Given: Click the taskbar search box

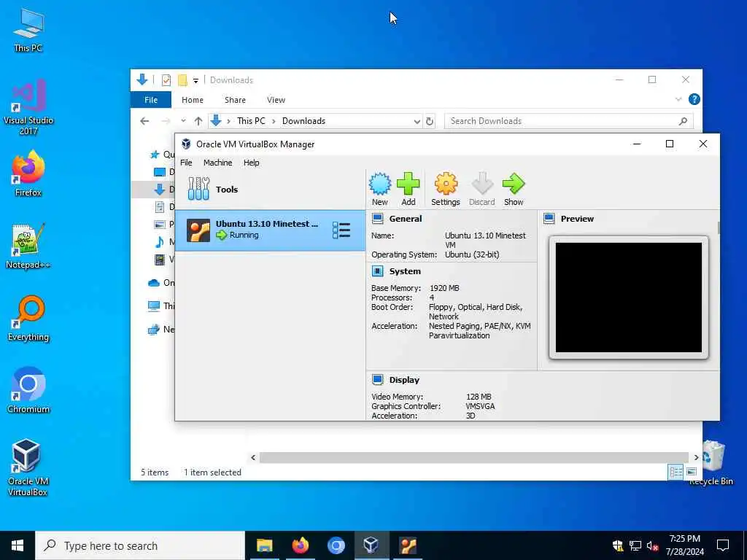Looking at the screenshot, I should 140,545.
